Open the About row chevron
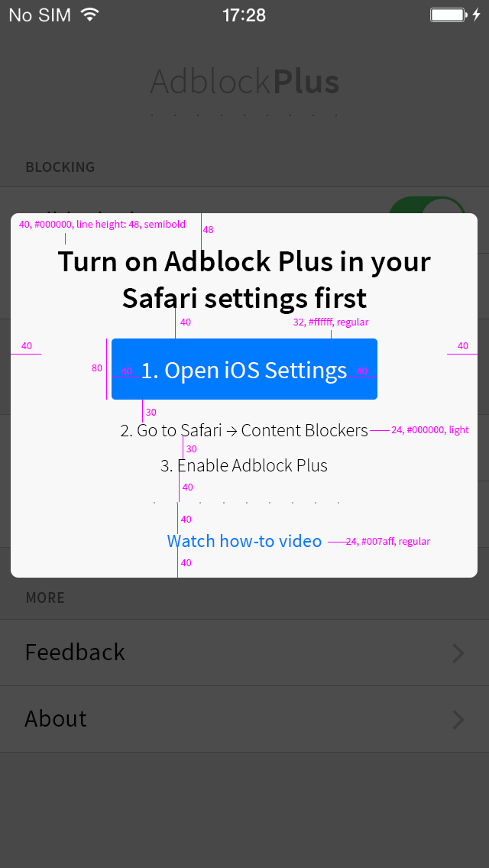This screenshot has width=489, height=868. [x=458, y=720]
